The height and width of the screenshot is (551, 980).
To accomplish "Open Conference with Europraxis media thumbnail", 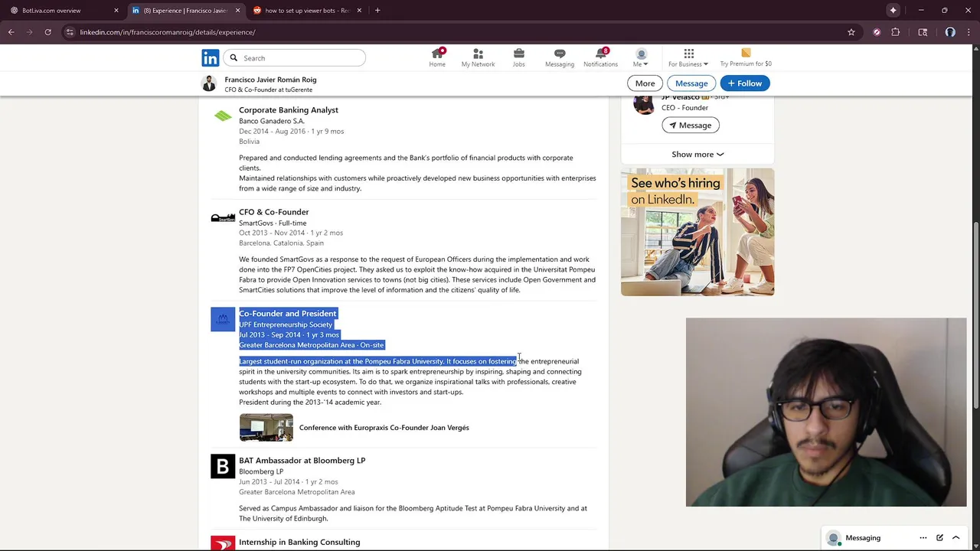I will click(x=266, y=428).
